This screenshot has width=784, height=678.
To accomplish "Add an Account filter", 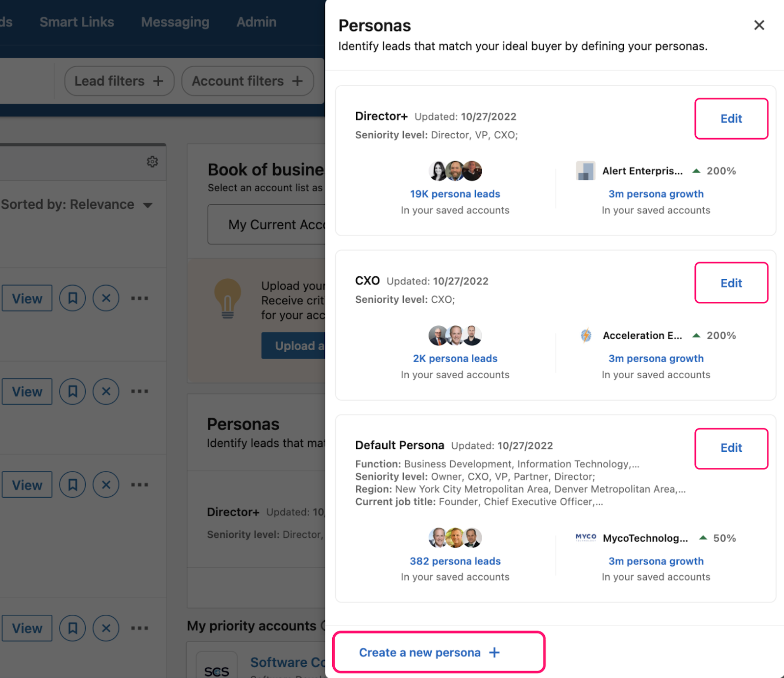I will click(247, 81).
